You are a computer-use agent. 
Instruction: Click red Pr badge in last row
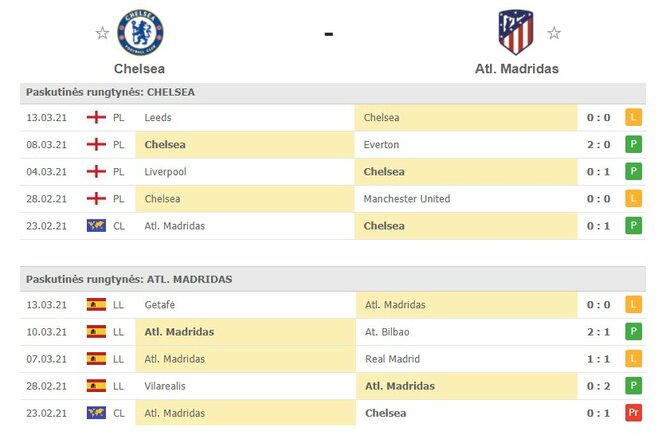pyautogui.click(x=633, y=413)
